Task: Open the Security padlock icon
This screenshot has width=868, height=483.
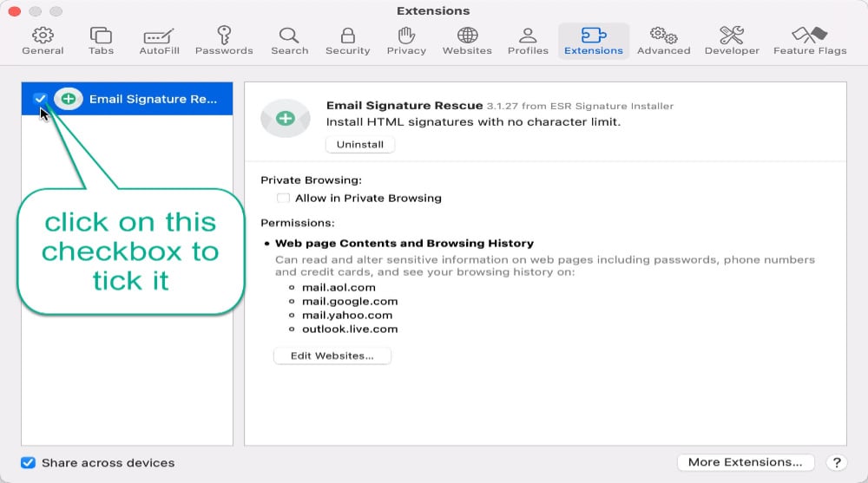Action: point(348,36)
